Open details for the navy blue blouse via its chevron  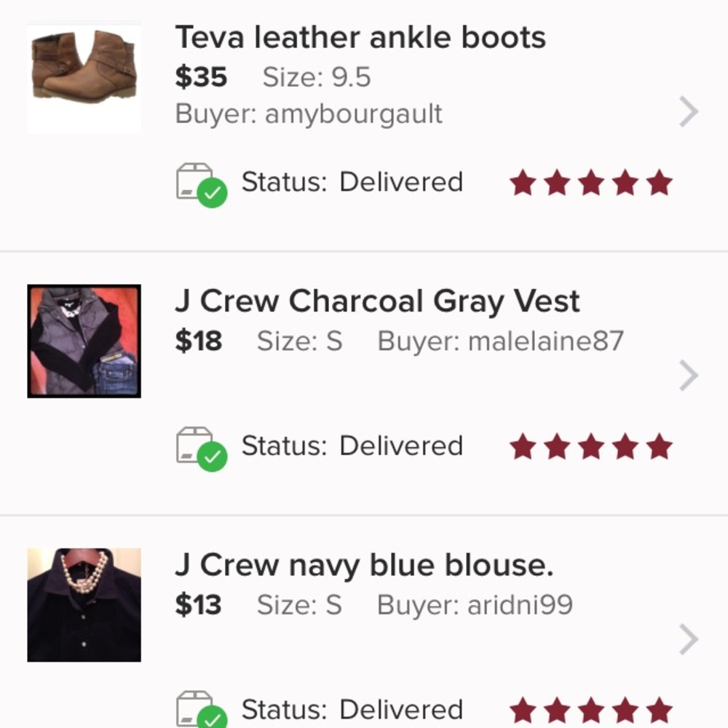687,638
